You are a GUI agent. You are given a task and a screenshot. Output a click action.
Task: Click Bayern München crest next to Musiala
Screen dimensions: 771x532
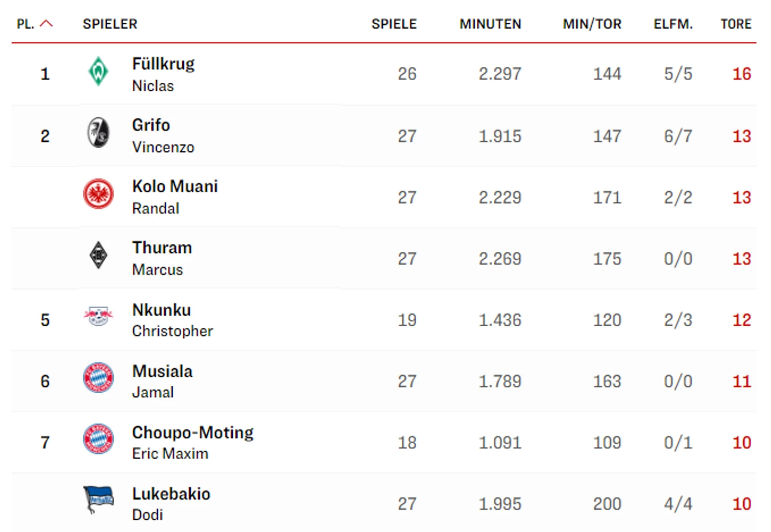point(98,378)
